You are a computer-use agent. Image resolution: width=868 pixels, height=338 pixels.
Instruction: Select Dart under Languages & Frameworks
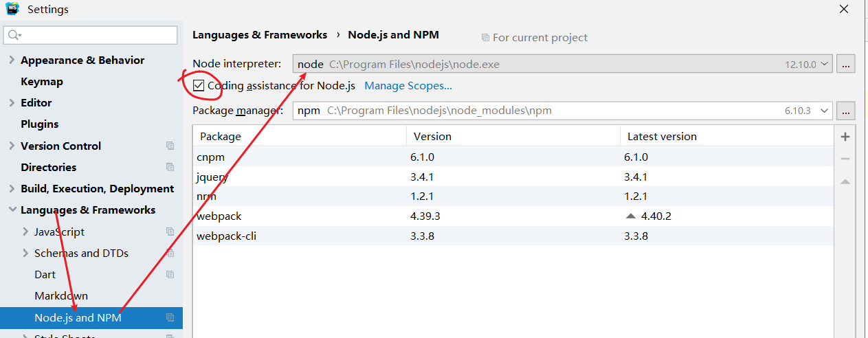point(45,274)
